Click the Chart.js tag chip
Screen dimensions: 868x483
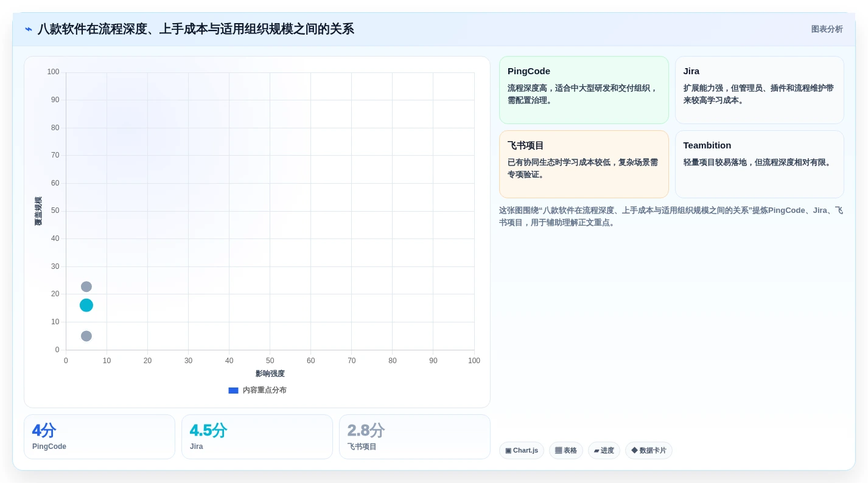[x=522, y=451]
